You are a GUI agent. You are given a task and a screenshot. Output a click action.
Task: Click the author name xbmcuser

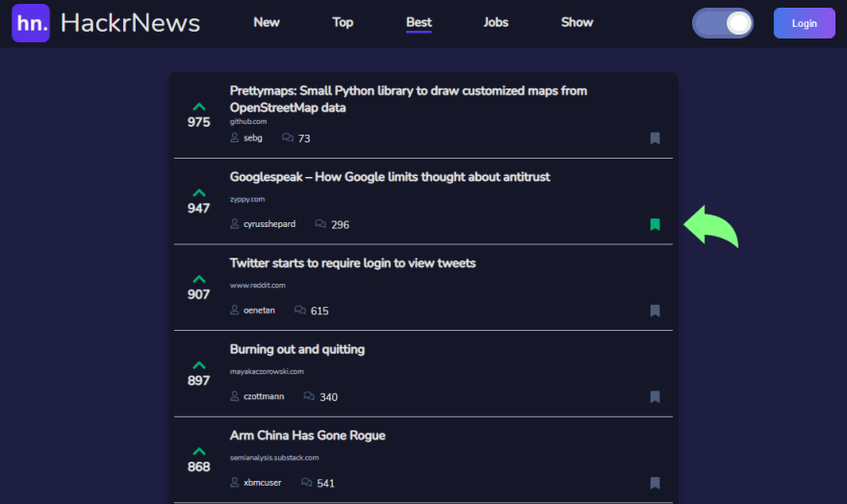click(x=263, y=483)
